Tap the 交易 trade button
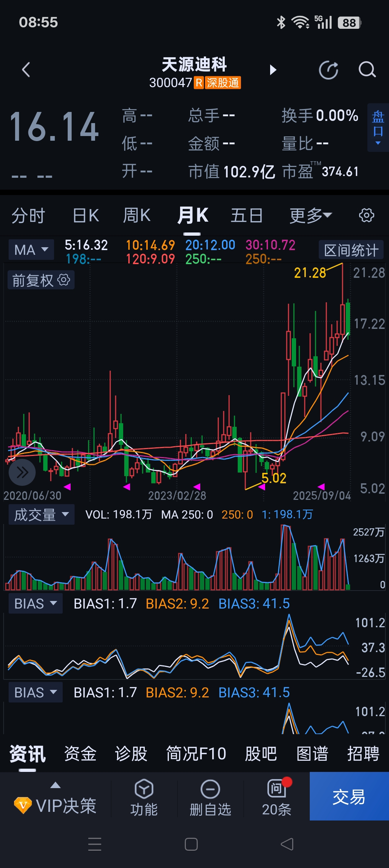389x868 pixels. (349, 796)
